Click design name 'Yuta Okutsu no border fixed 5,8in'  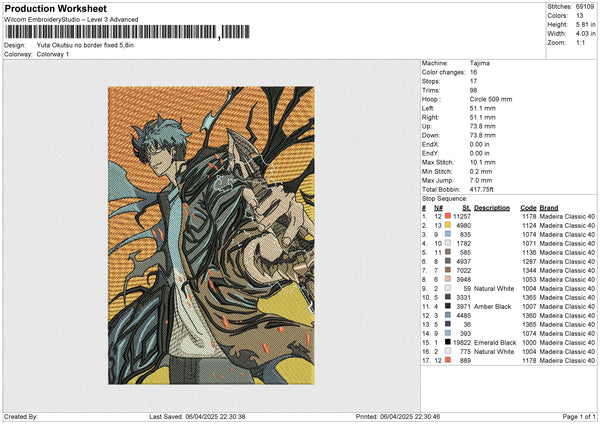click(85, 45)
